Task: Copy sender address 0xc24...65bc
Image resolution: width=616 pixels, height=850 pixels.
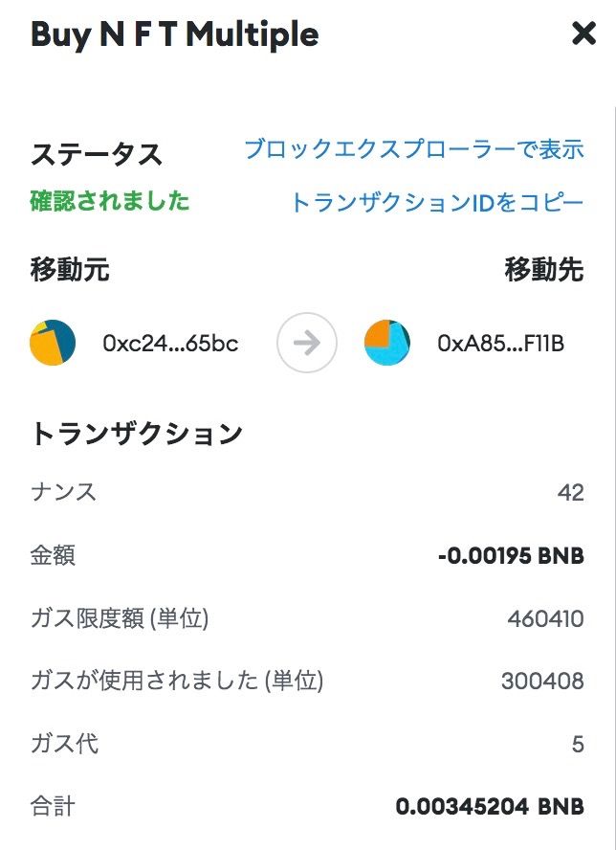Action: [170, 344]
